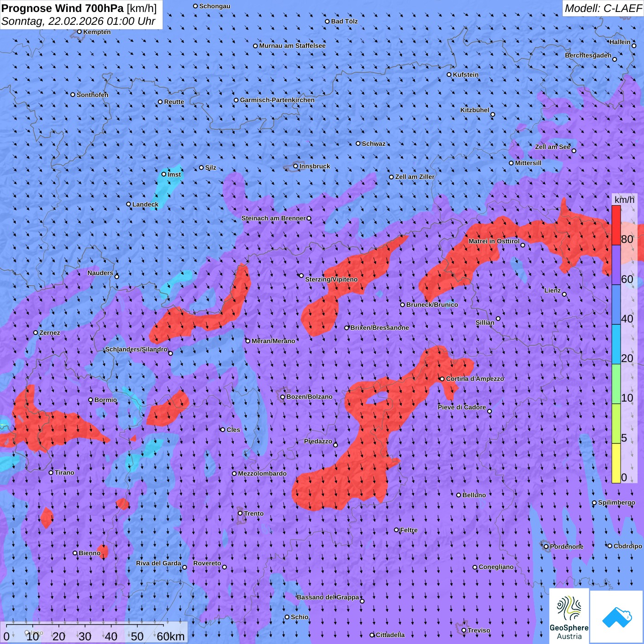Screen dimensions: 644x644
Task: Select the Meran/Merano label
Action: point(273,341)
